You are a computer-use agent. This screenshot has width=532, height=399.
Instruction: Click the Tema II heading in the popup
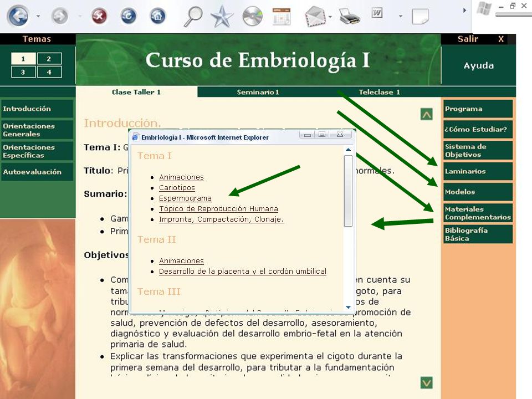156,239
